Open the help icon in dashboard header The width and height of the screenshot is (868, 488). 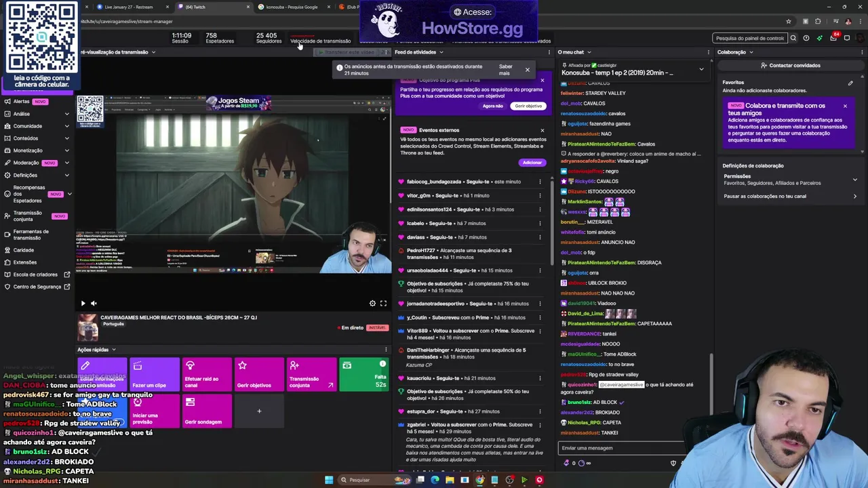pyautogui.click(x=806, y=38)
